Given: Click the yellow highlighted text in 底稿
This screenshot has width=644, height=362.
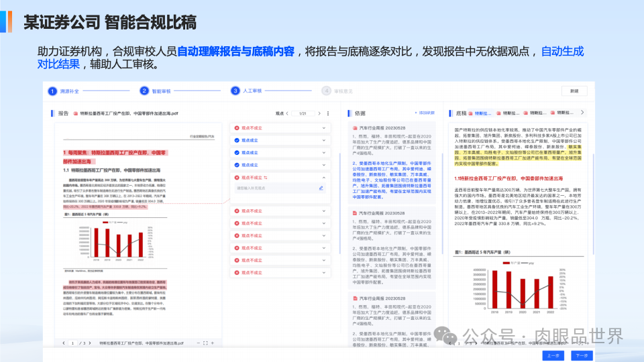Looking at the screenshot, I should (518, 155).
